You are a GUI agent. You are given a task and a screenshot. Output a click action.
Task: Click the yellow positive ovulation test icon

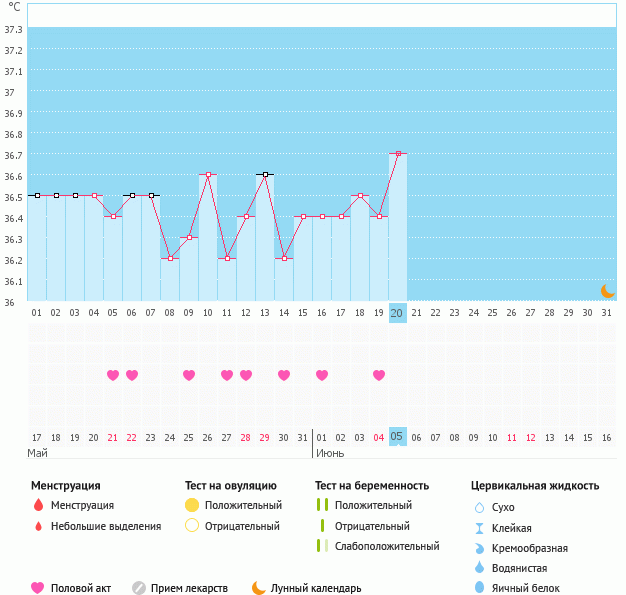[x=192, y=505]
